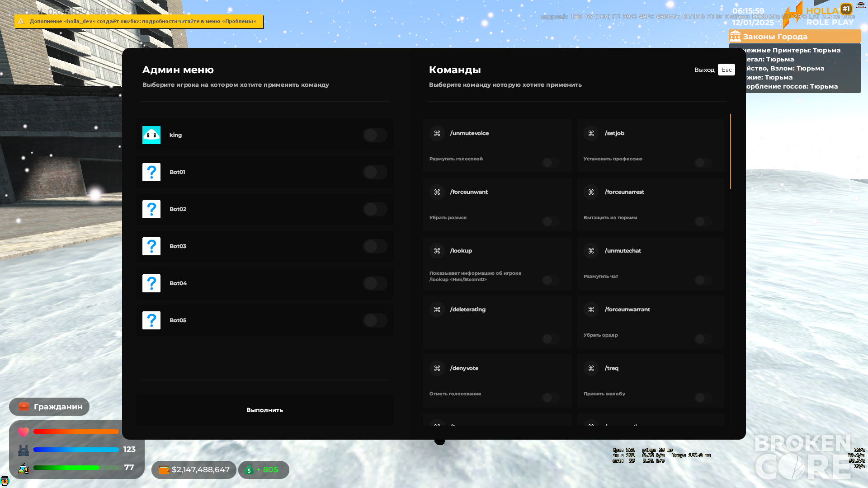Click the blue armor bar
The image size is (868, 488).
point(76,450)
